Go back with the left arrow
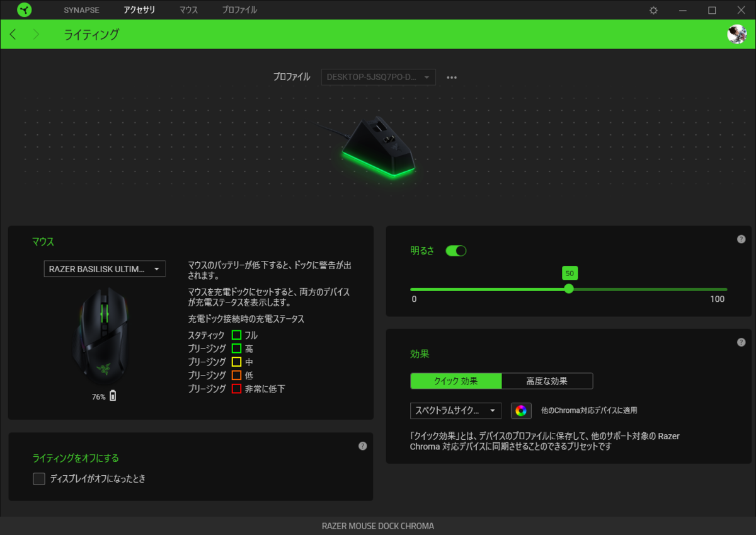756x535 pixels. [x=13, y=35]
